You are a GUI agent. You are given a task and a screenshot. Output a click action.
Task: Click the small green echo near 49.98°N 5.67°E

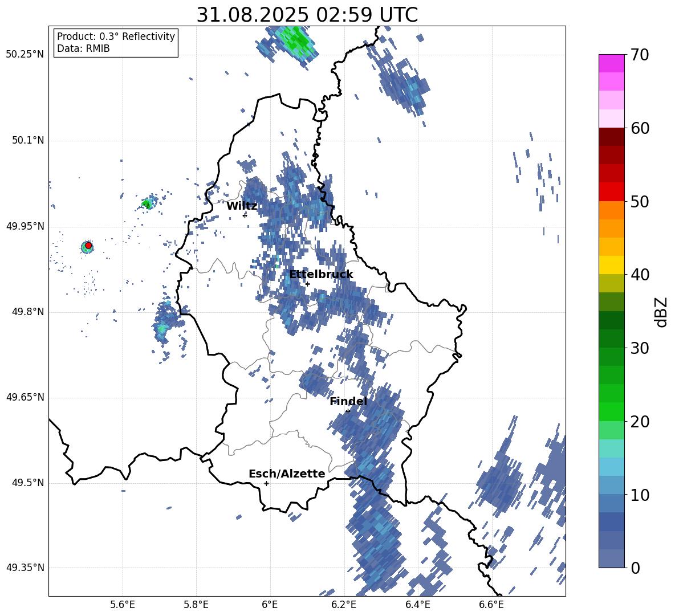[147, 203]
